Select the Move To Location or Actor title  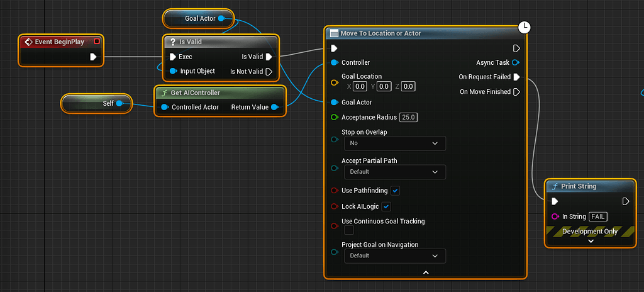click(380, 33)
